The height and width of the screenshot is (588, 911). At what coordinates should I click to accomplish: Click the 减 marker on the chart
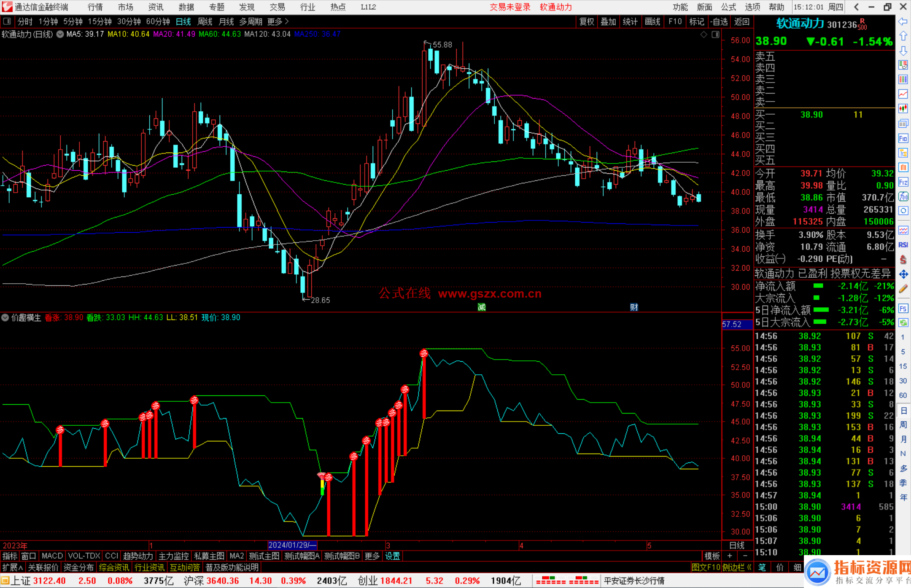tap(482, 307)
